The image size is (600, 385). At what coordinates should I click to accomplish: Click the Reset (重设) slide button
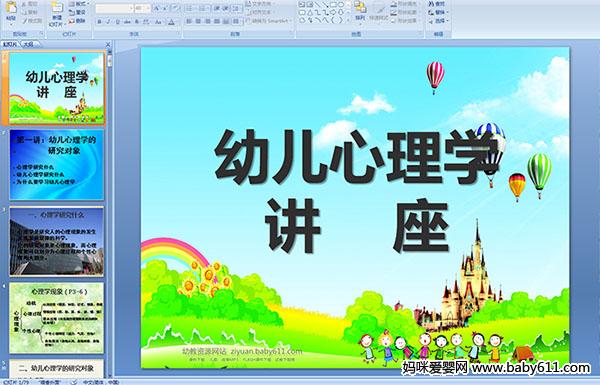[77, 12]
